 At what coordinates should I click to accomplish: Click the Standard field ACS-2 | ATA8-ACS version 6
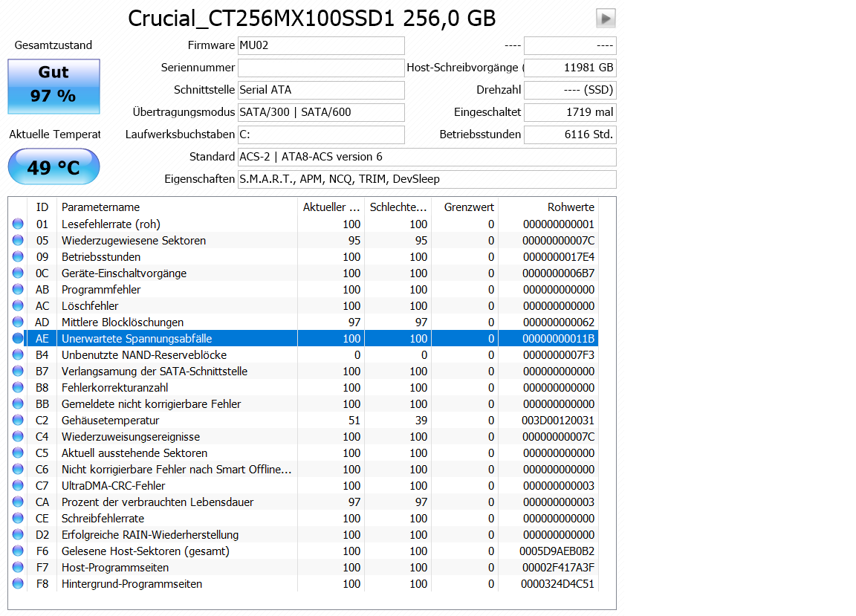tap(427, 157)
